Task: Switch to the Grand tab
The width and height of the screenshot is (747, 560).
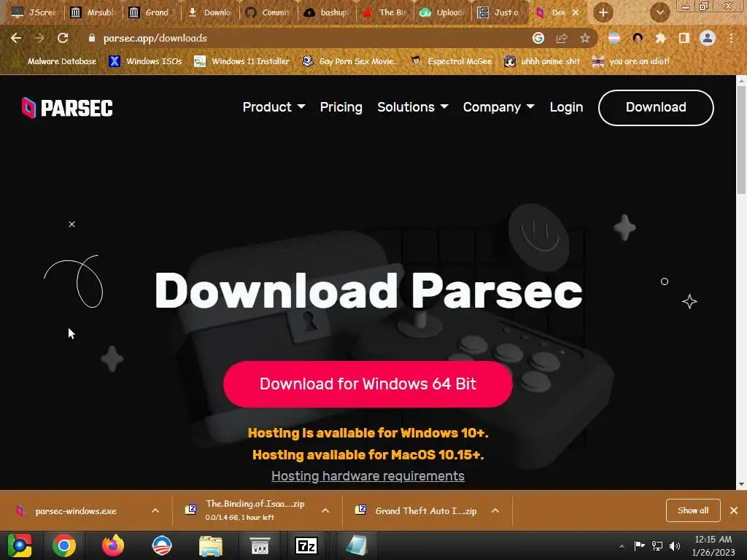Action: point(152,12)
